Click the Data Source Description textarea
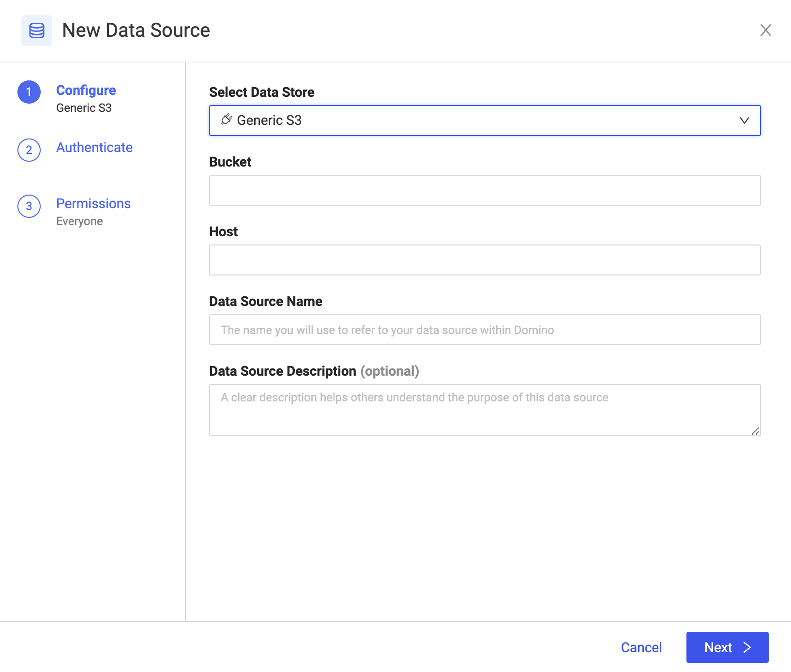 click(x=485, y=410)
